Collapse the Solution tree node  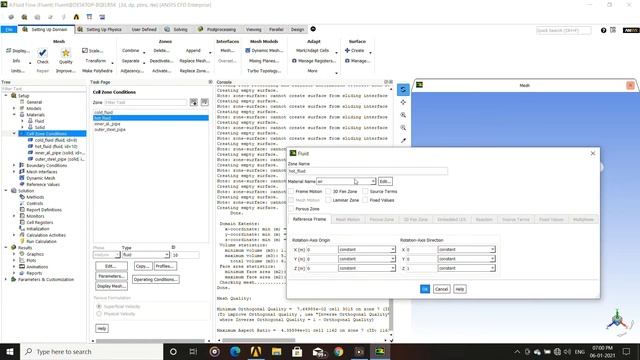6,191
